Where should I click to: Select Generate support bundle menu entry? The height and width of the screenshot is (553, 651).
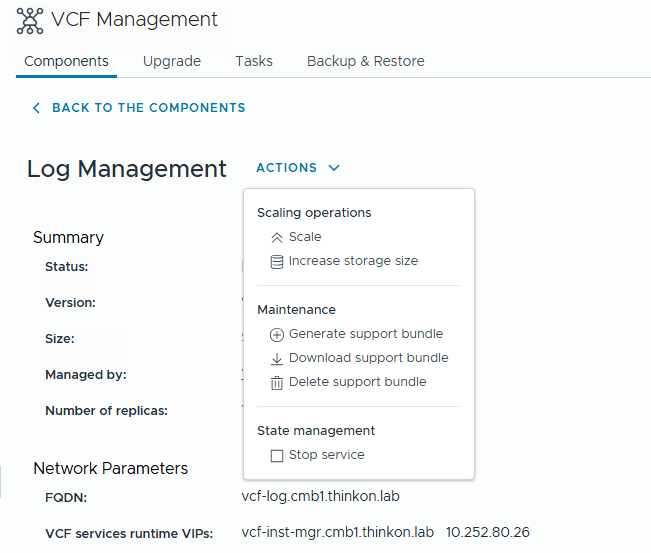(366, 334)
